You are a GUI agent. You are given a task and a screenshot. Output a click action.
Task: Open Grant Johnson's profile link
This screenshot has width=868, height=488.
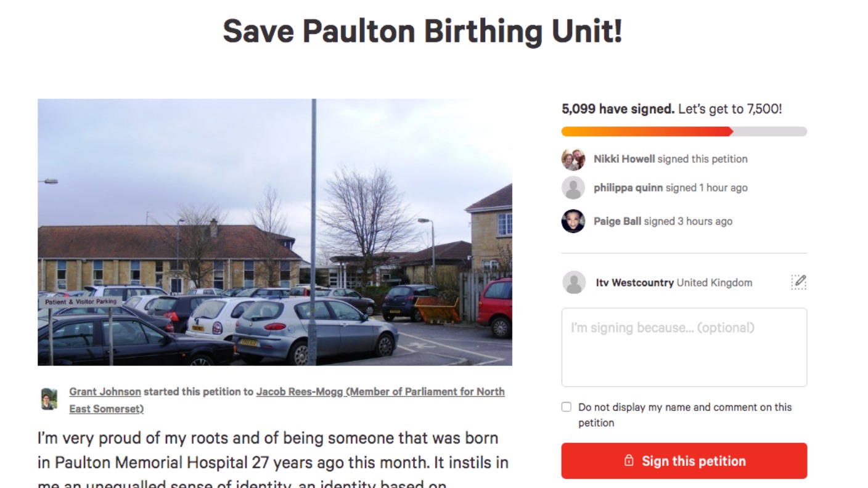105,392
